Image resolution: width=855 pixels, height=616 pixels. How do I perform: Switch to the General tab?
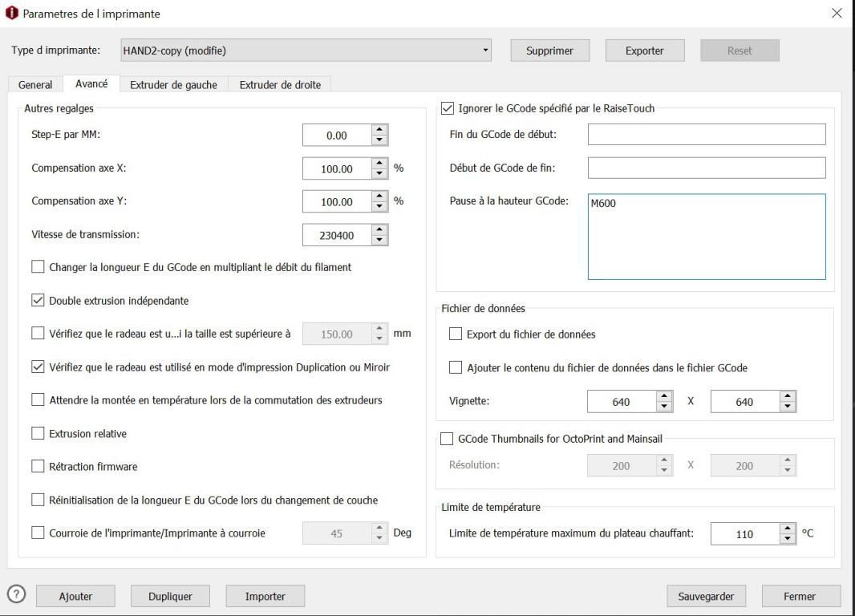click(x=35, y=84)
